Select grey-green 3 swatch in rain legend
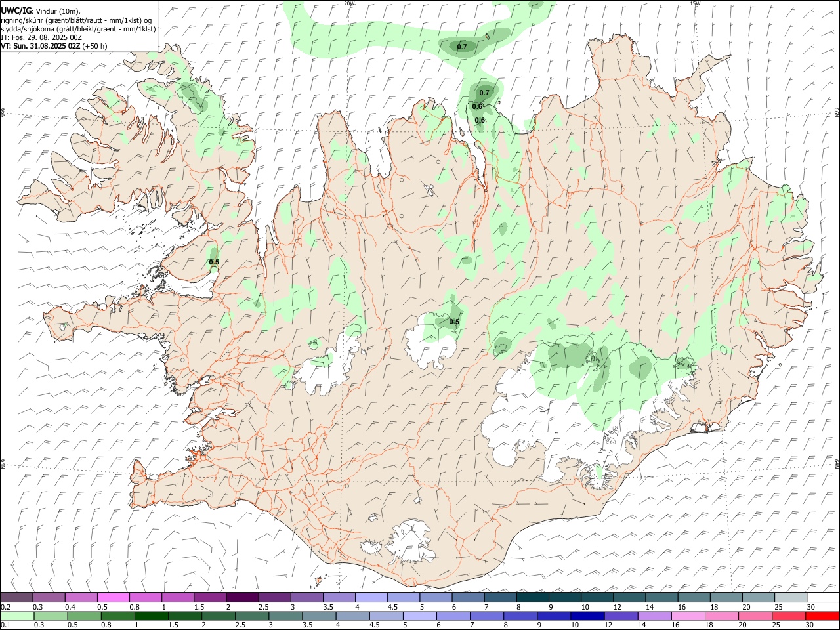840x630 pixels. tap(285, 616)
